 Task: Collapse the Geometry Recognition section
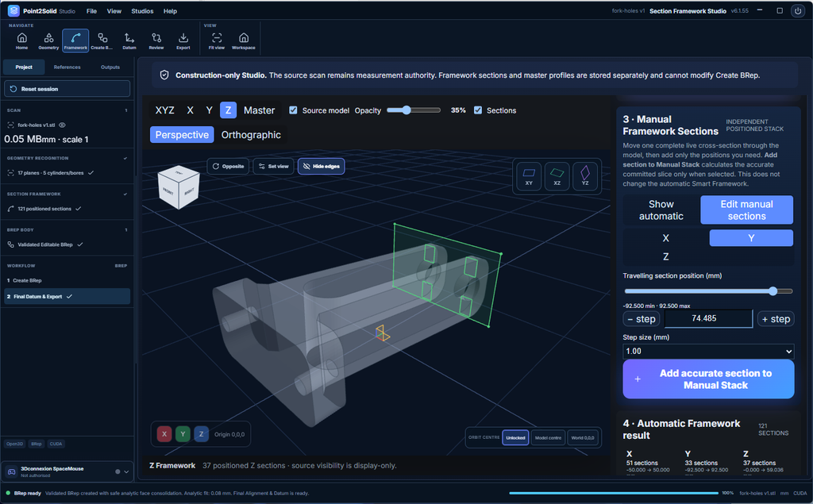pyautogui.click(x=125, y=158)
